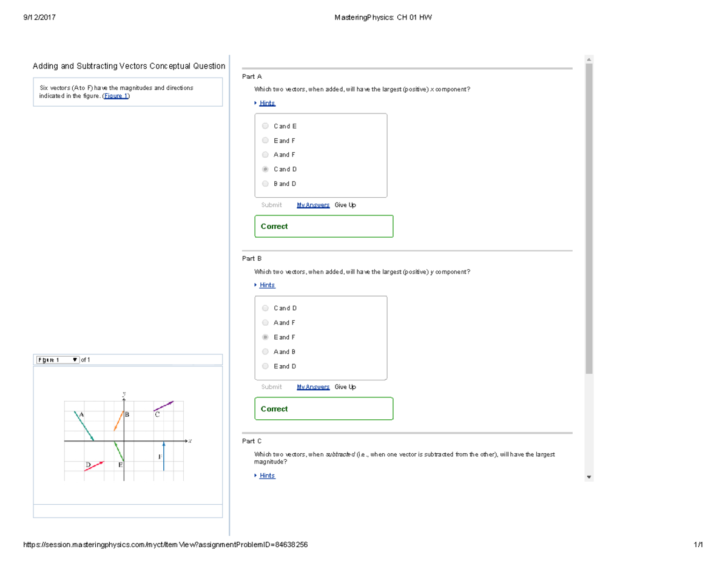
Task: Open the "Figure 1" dropdown selector
Action: point(58,359)
